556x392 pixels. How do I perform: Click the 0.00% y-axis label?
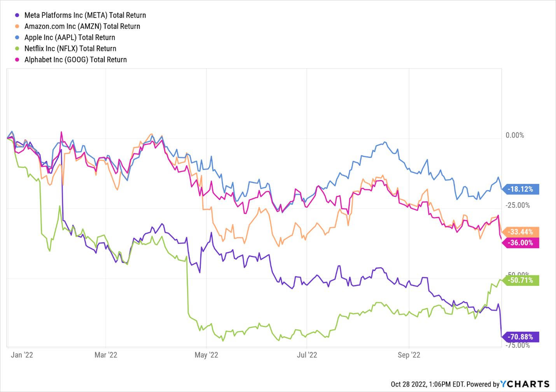515,135
